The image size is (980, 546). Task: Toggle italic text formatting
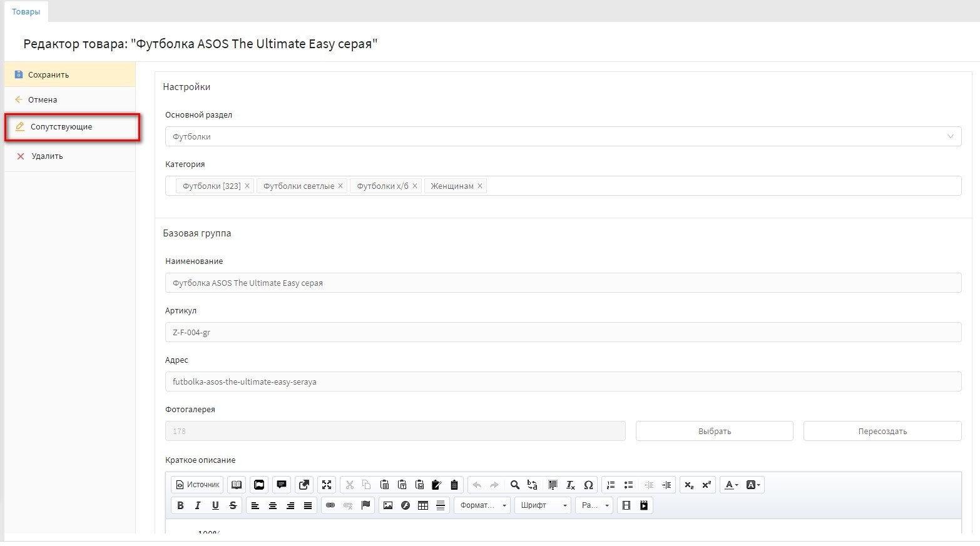198,505
